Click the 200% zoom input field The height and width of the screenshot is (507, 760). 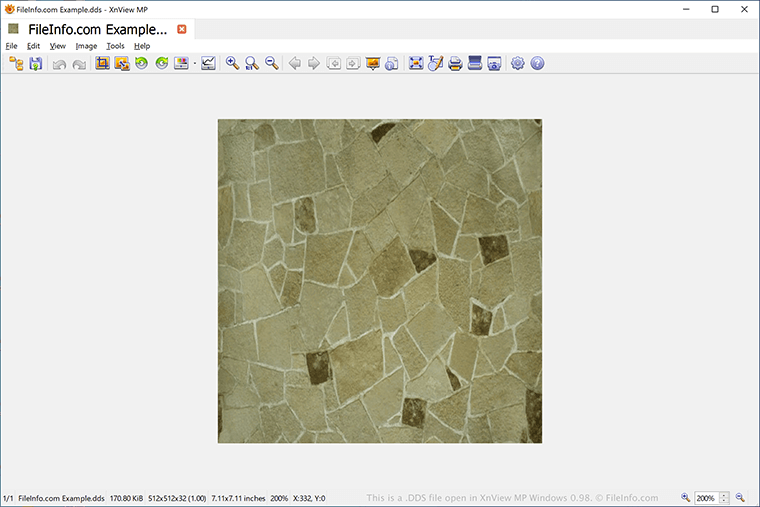pyautogui.click(x=707, y=498)
